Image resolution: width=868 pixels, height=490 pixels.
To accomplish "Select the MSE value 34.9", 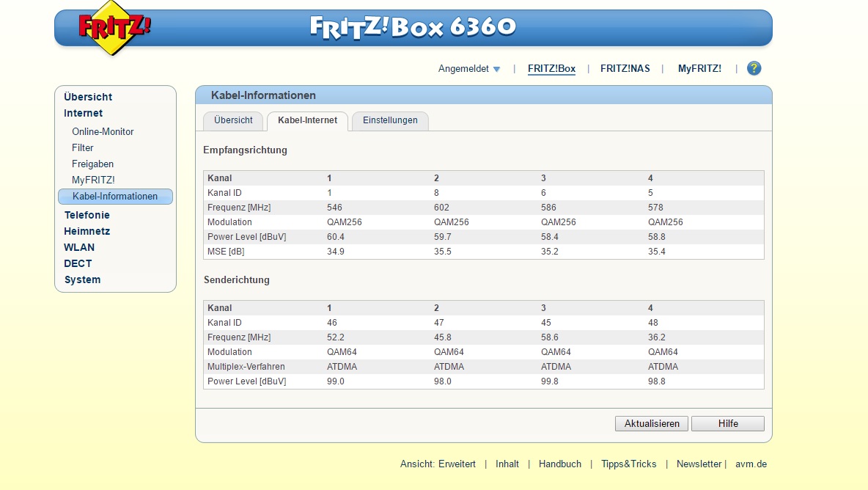I will point(336,252).
